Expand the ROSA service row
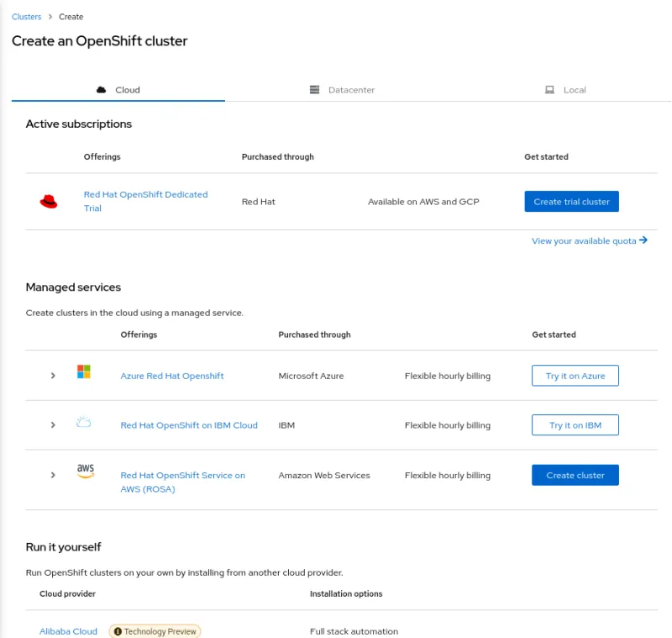The image size is (672, 638). [x=53, y=475]
